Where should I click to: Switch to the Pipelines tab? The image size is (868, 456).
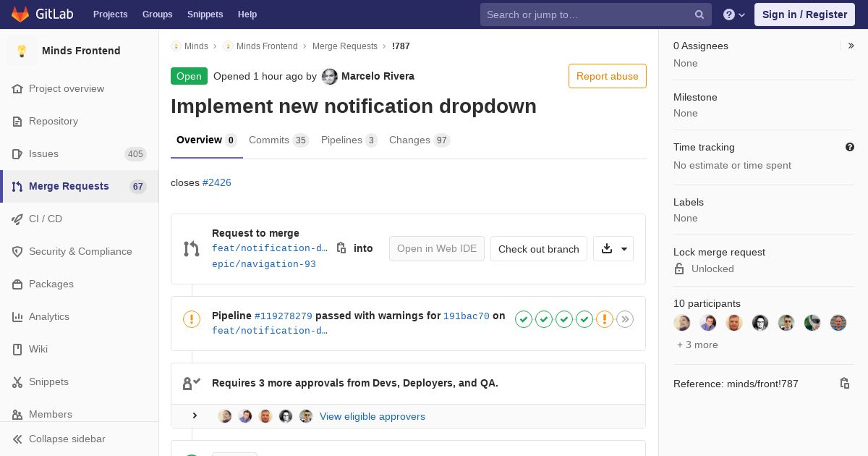(x=349, y=140)
